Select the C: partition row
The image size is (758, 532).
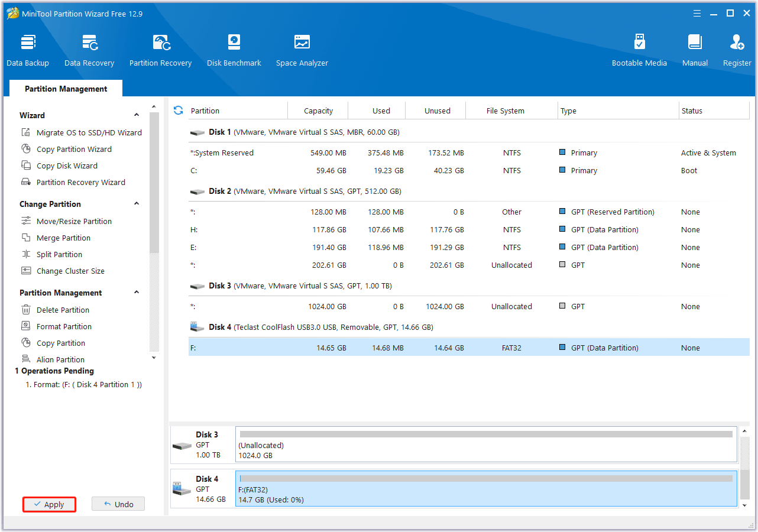[x=469, y=170]
